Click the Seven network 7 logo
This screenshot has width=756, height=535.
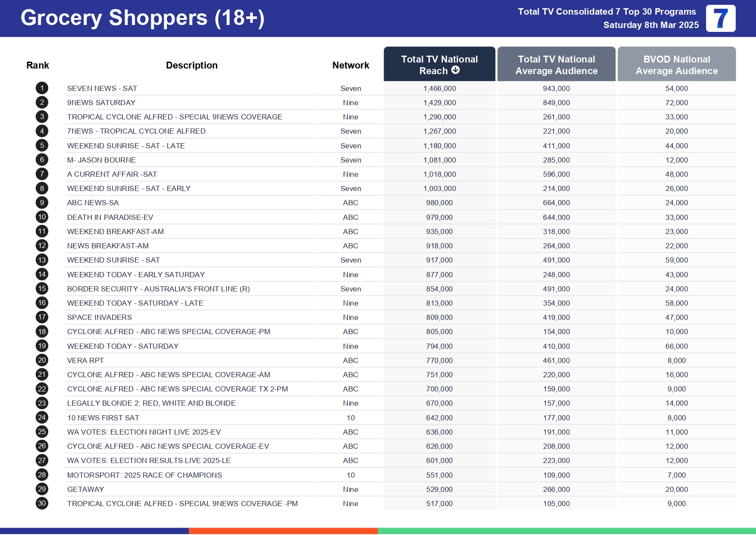point(720,19)
